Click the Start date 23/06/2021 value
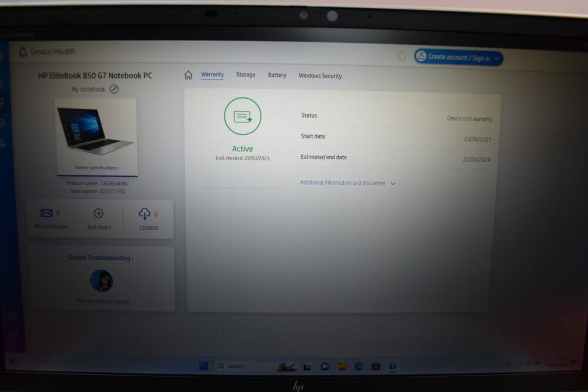This screenshot has width=588, height=392. pyautogui.click(x=477, y=139)
